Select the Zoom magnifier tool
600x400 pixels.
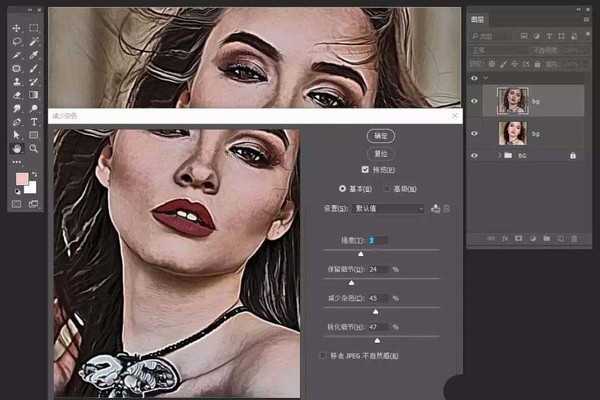click(34, 148)
